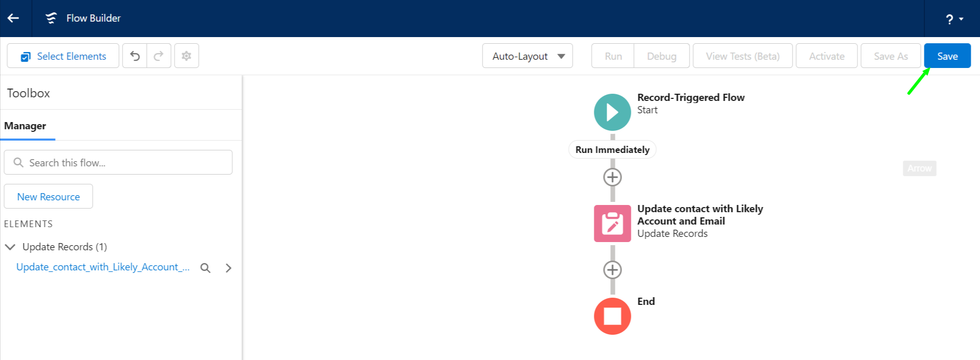Open flow settings gear icon
The image size is (980, 360).
tap(186, 56)
